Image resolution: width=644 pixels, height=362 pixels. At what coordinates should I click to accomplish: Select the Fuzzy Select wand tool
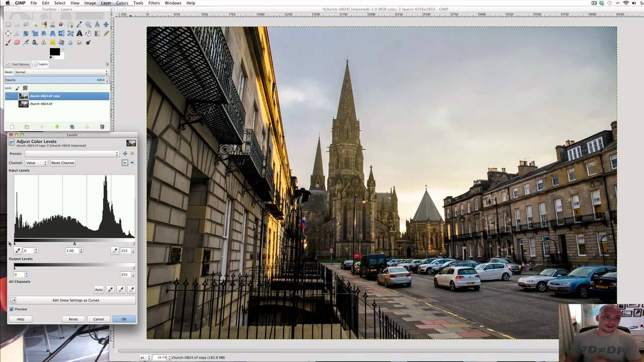tap(35, 24)
